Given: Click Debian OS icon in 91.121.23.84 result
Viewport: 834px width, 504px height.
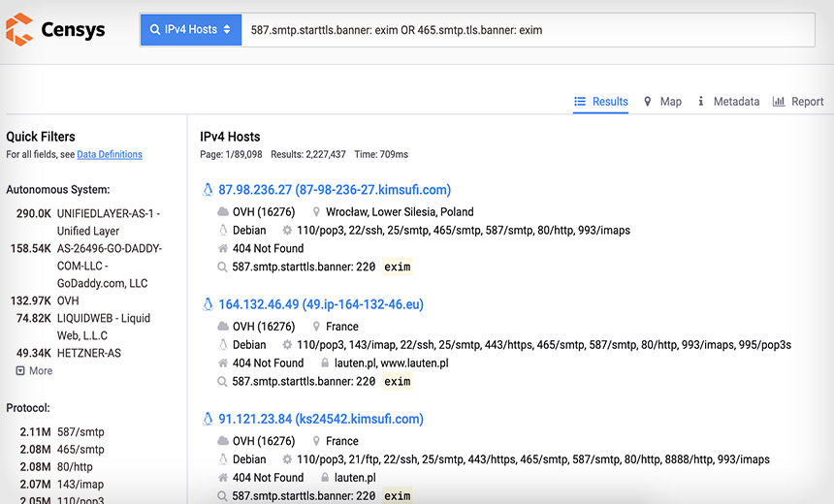Looking at the screenshot, I should [223, 459].
